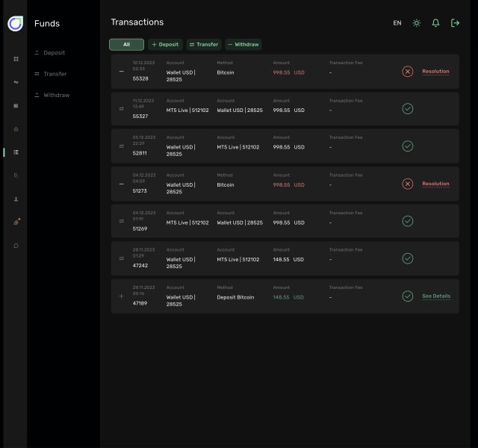Open Withdraw in the Funds menu
The height and width of the screenshot is (448, 478).
(56, 95)
